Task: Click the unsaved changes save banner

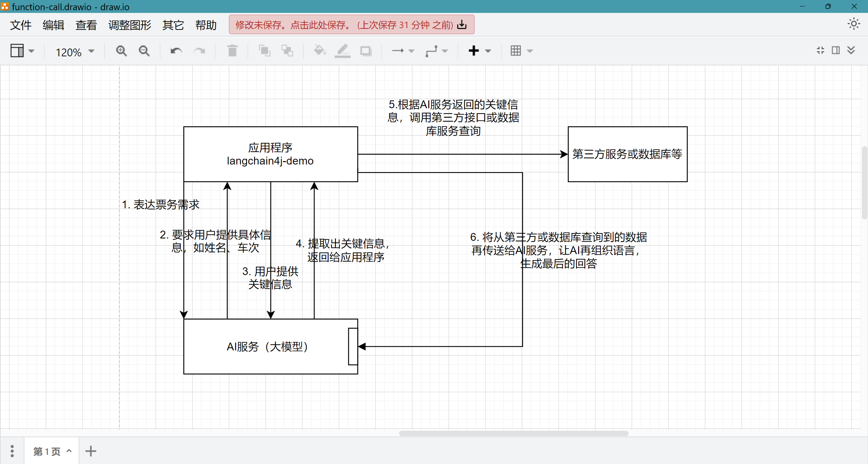Action: point(351,25)
